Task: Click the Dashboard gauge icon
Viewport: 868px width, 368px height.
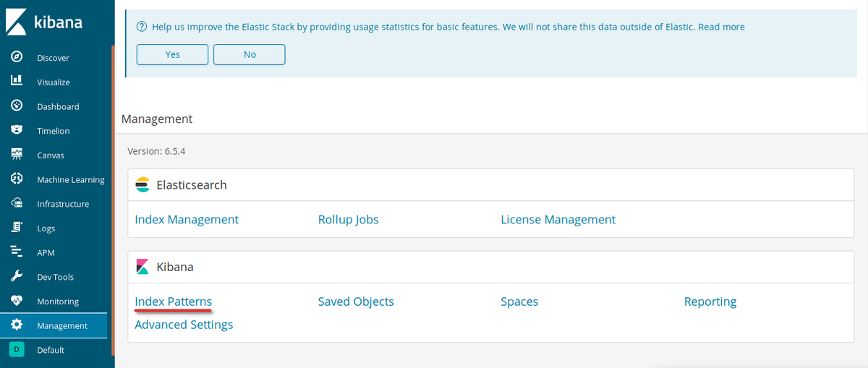Action: (17, 106)
